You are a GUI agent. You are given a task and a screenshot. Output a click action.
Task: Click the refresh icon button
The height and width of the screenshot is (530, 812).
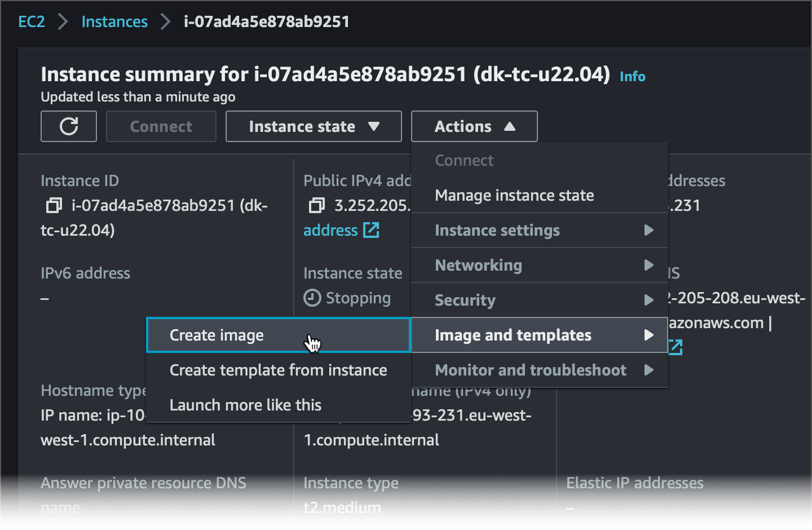click(69, 126)
